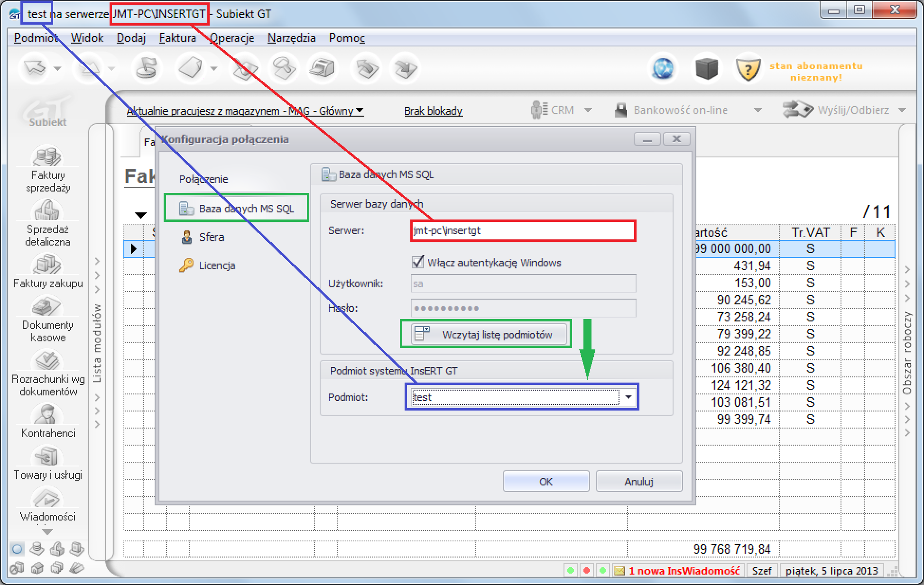This screenshot has height=585, width=924.
Task: Open the Towary i usługi module
Action: point(48,463)
